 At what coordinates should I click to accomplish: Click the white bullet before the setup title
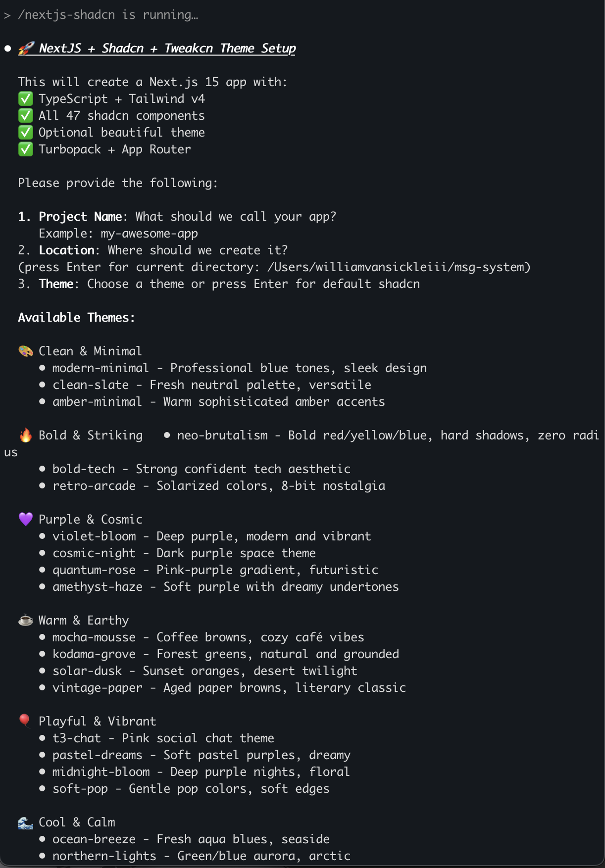click(x=8, y=48)
